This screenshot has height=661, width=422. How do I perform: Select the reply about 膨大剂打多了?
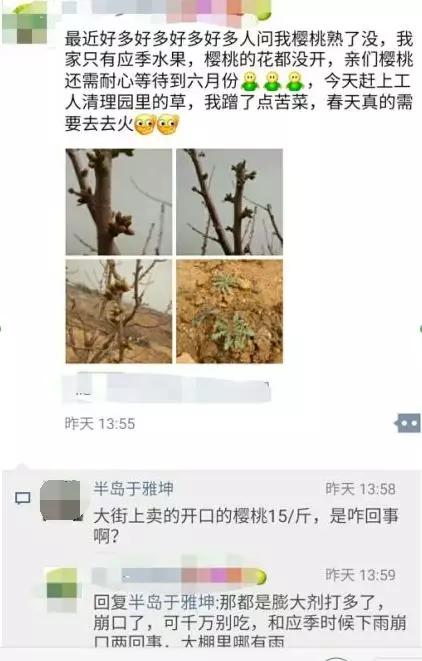[x=250, y=622]
